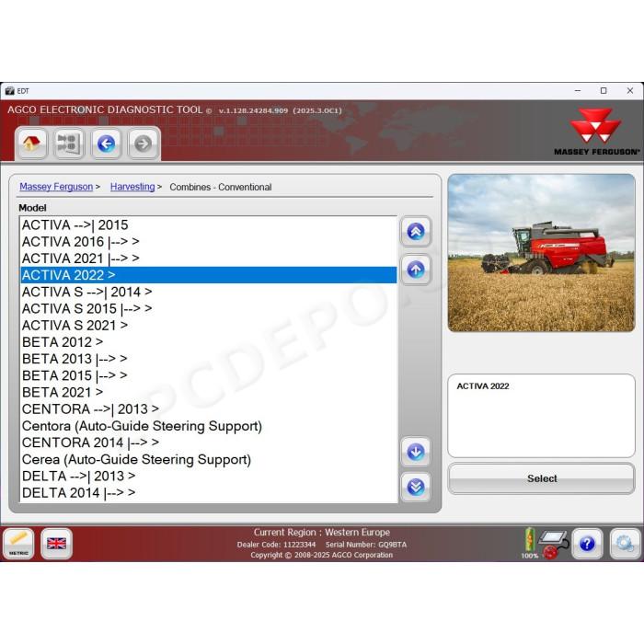
Task: Jump to top of model list
Action: (x=416, y=232)
